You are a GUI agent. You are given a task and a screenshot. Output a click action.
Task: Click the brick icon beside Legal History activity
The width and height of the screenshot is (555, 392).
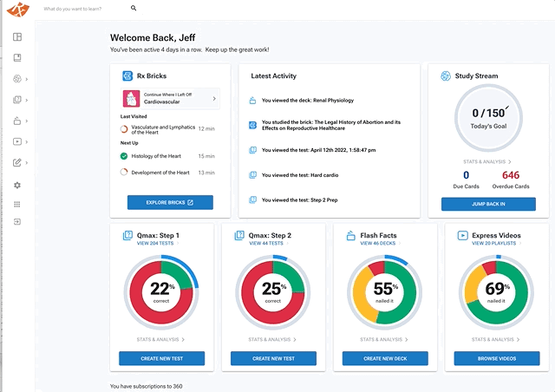252,125
